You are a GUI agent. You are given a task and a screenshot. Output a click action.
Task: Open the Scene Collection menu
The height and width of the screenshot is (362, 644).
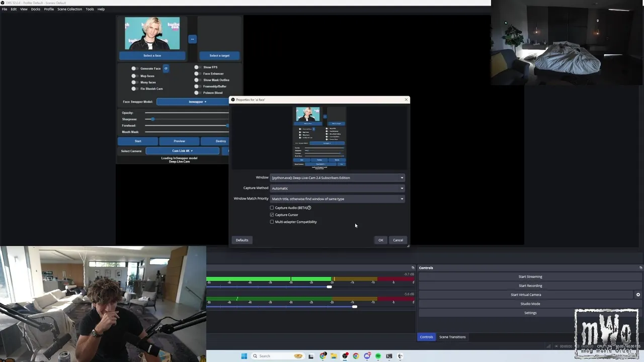click(69, 9)
